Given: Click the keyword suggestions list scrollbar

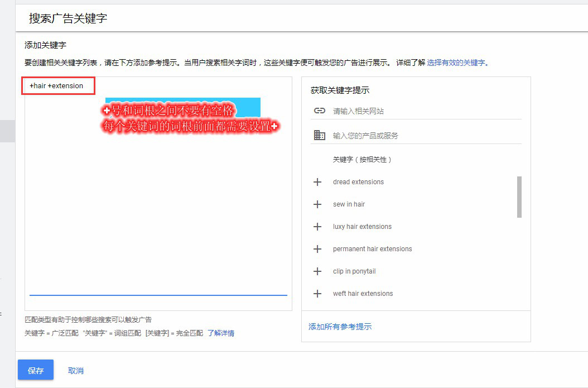Looking at the screenshot, I should 519,197.
